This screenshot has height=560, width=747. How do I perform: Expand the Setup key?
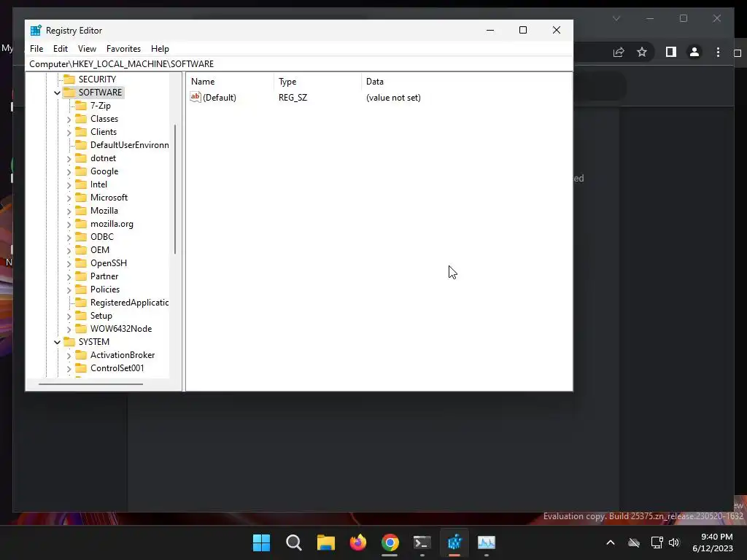pyautogui.click(x=69, y=316)
